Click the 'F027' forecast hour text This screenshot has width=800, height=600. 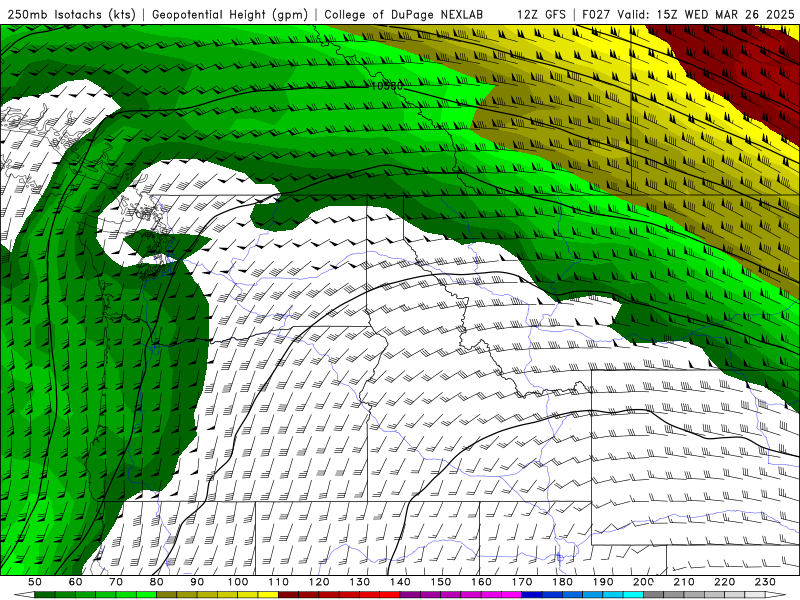click(596, 14)
